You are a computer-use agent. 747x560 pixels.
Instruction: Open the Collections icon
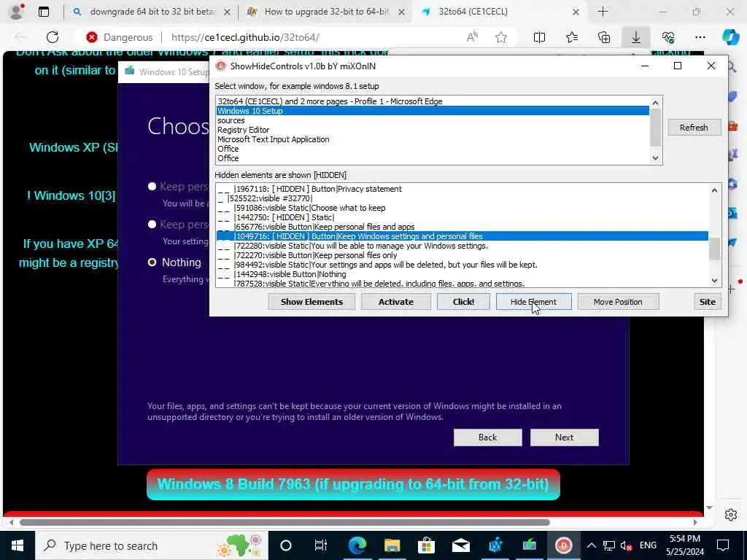604,37
